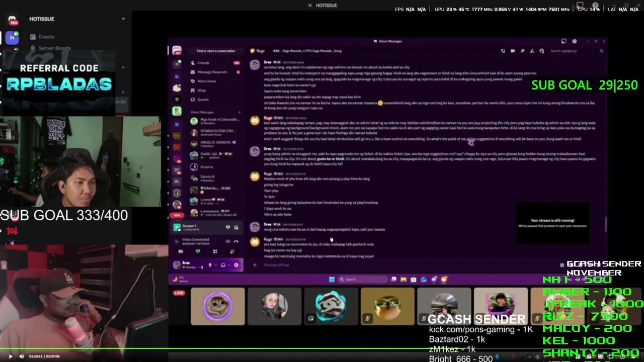The image size is (644, 362).
Task: Disconnect from voice channel
Action: [236, 241]
